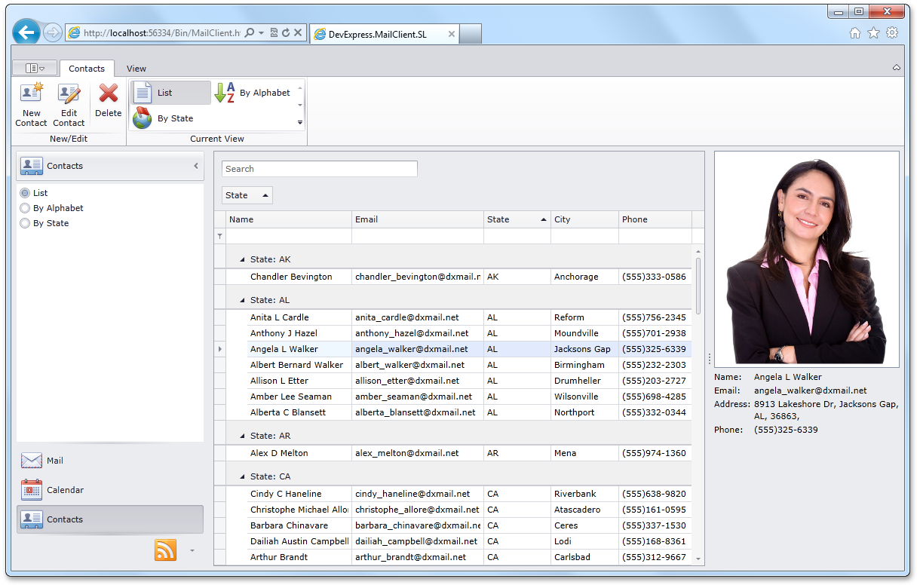Click the New Contact icon
The width and height of the screenshot is (920, 588).
[31, 93]
